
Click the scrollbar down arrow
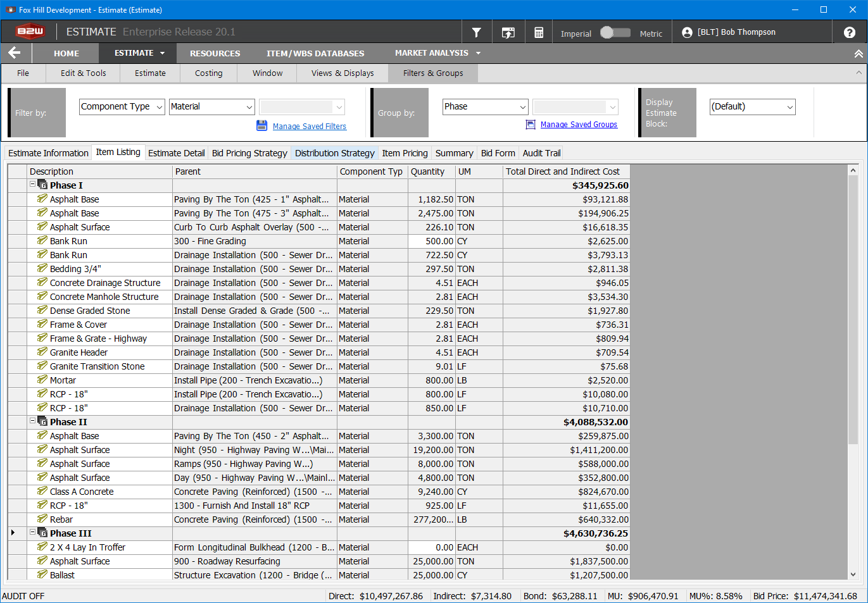pos(853,575)
